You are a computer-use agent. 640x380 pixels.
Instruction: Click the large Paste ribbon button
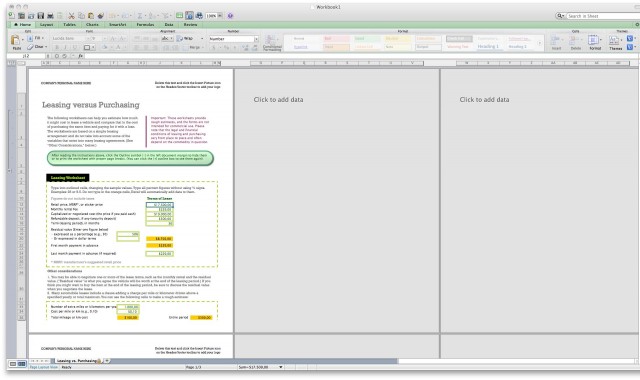pos(16,42)
